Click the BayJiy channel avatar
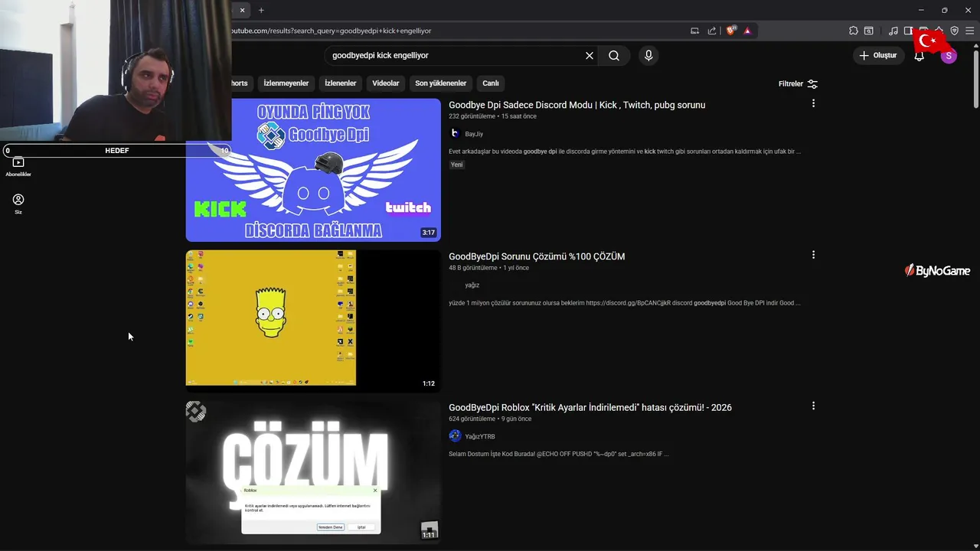Viewport: 980px width, 551px height. coord(455,133)
